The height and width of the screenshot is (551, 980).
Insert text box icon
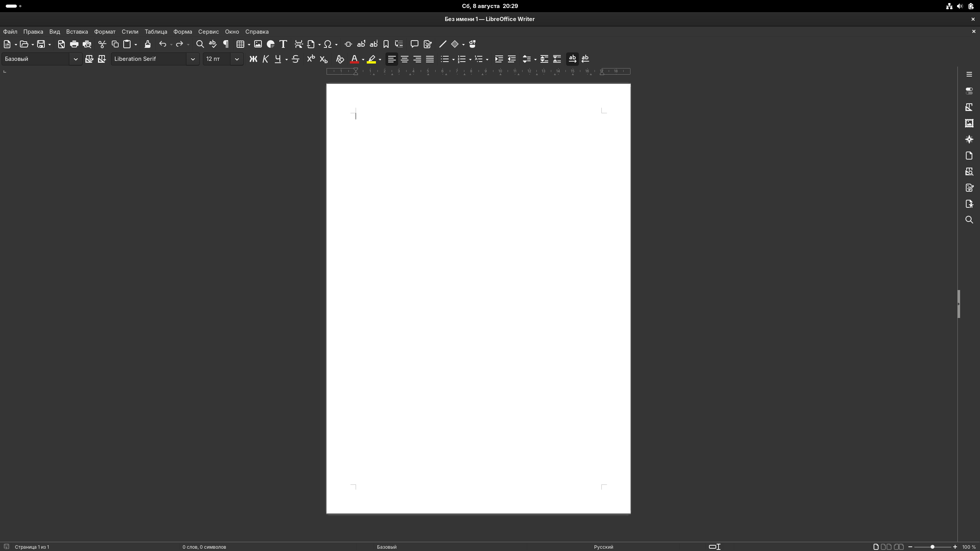[283, 44]
